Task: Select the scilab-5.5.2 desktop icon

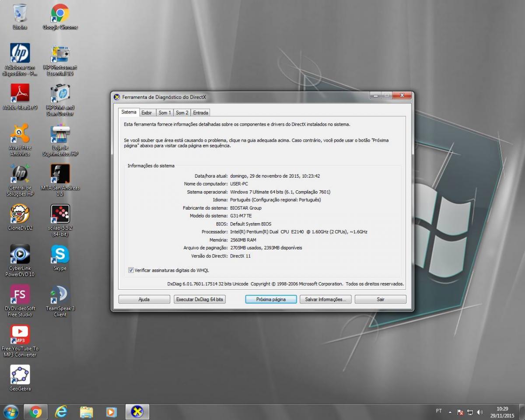Action: [60, 220]
